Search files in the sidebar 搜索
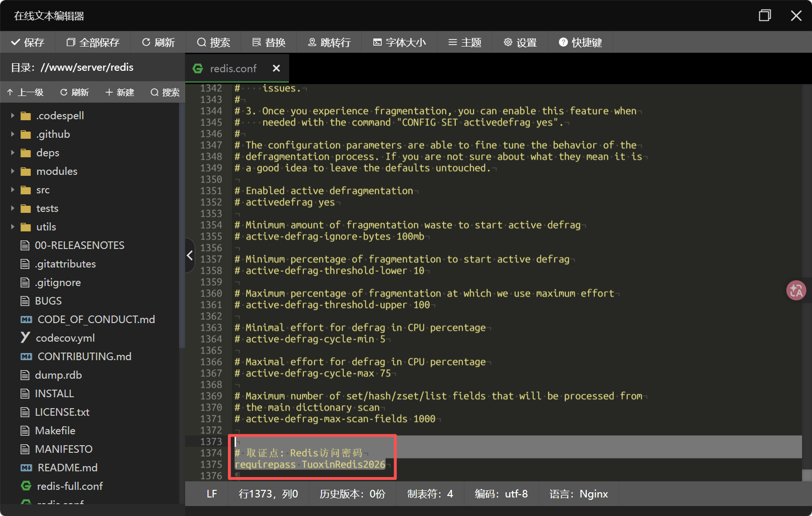Image resolution: width=812 pixels, height=516 pixels. point(165,92)
